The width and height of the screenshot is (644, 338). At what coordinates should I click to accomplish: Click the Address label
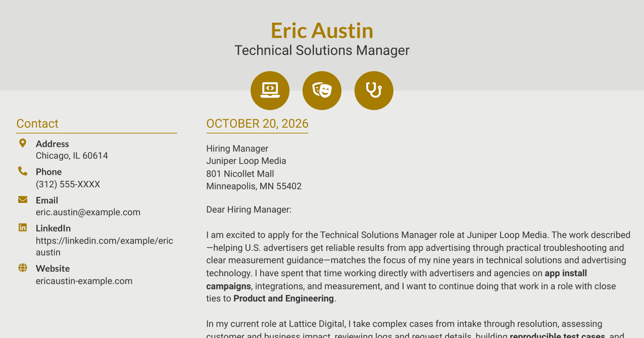[x=53, y=144]
